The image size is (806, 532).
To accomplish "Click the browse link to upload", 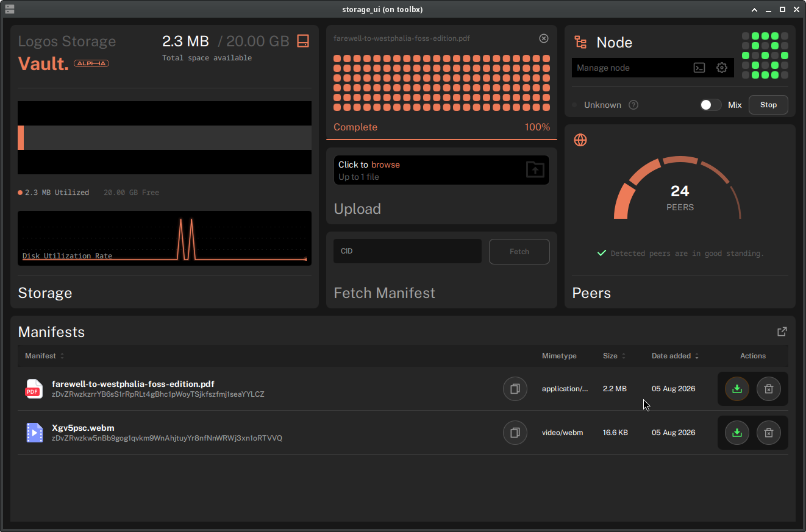I will pyautogui.click(x=385, y=165).
